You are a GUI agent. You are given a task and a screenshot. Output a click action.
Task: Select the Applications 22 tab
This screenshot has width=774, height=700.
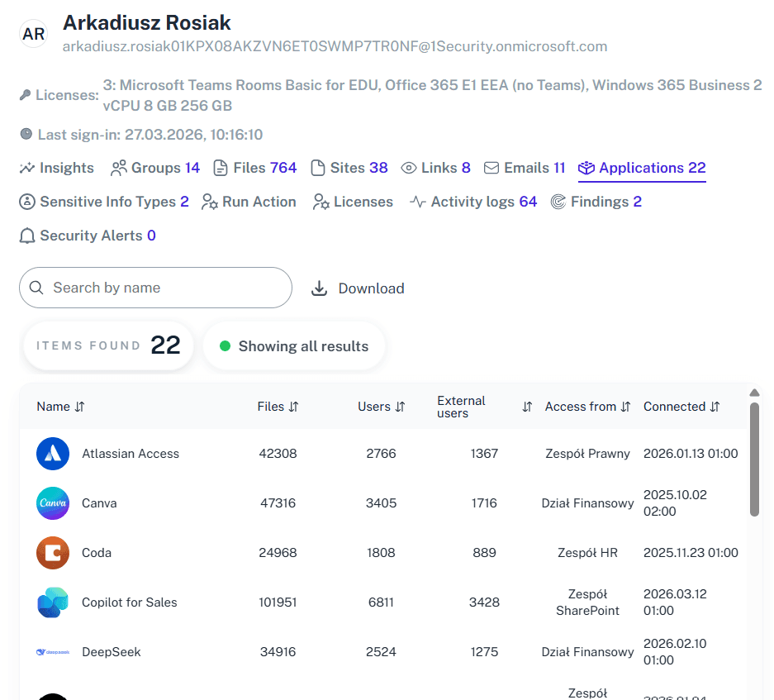pyautogui.click(x=642, y=168)
